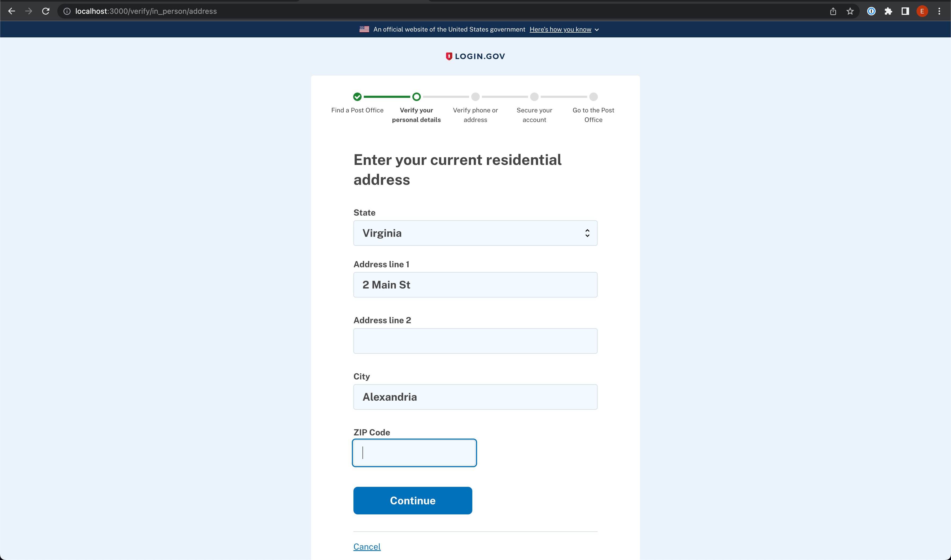Open the extensions puzzle icon
The image size is (951, 560).
pos(888,11)
